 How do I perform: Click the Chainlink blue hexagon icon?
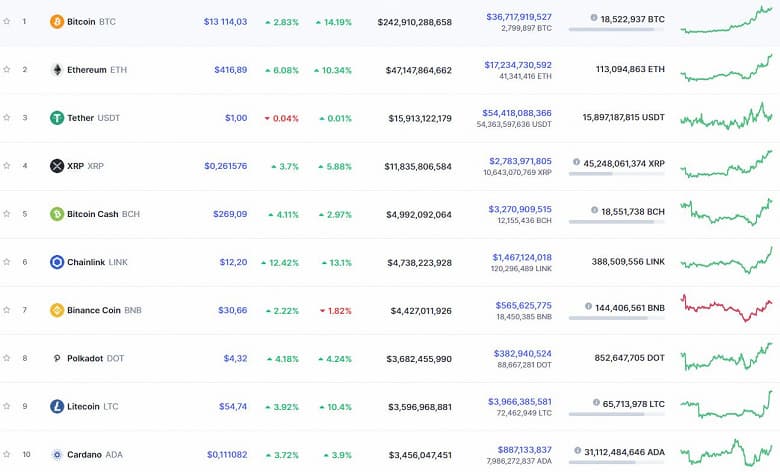click(57, 262)
